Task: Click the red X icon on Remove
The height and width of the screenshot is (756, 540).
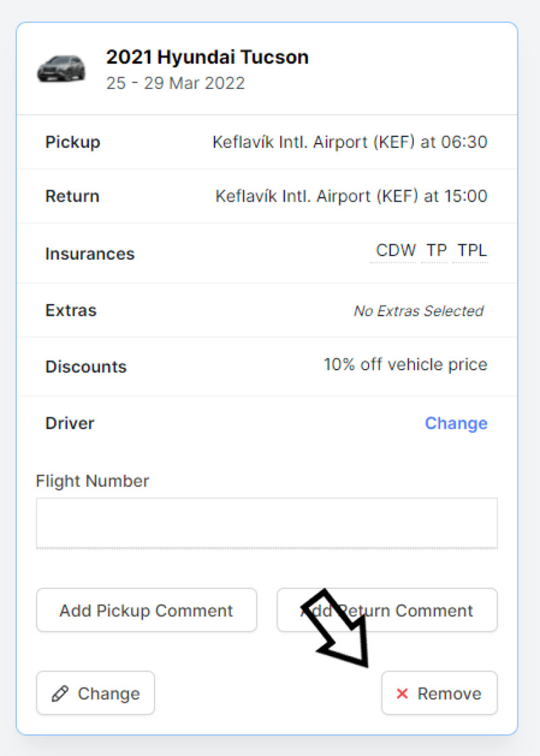Action: (x=402, y=694)
